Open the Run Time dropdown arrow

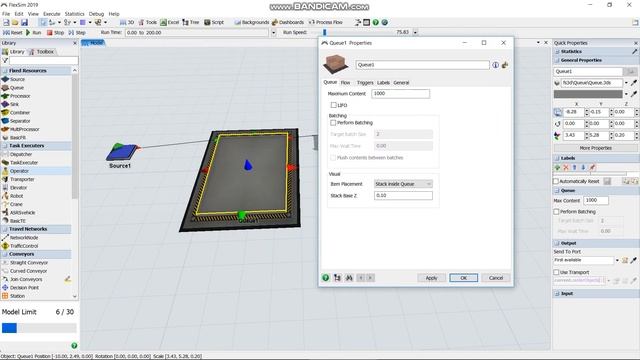[273, 33]
